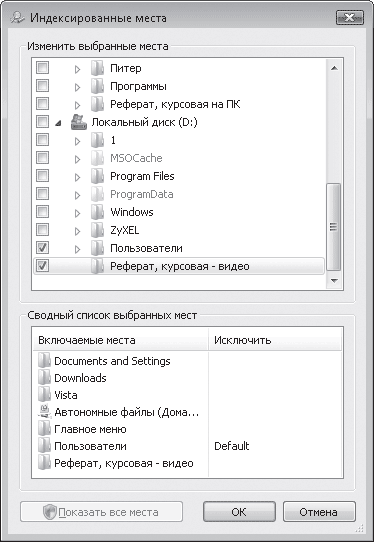Check the Программы folder checkbox
This screenshot has width=374, height=542.
point(43,85)
